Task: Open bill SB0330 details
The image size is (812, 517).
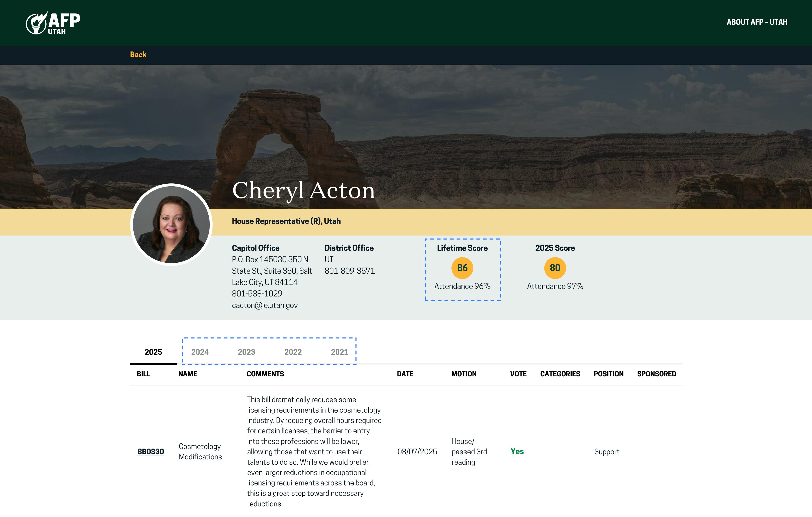Action: (150, 451)
